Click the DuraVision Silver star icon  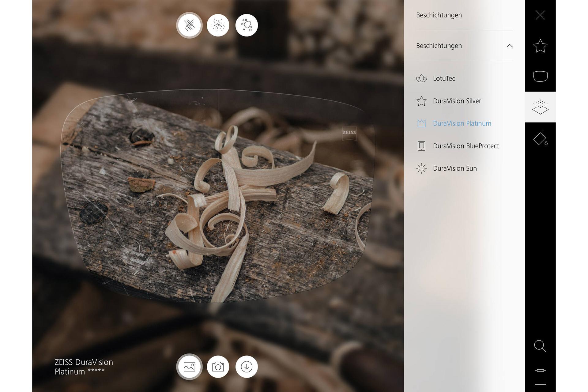tap(421, 101)
